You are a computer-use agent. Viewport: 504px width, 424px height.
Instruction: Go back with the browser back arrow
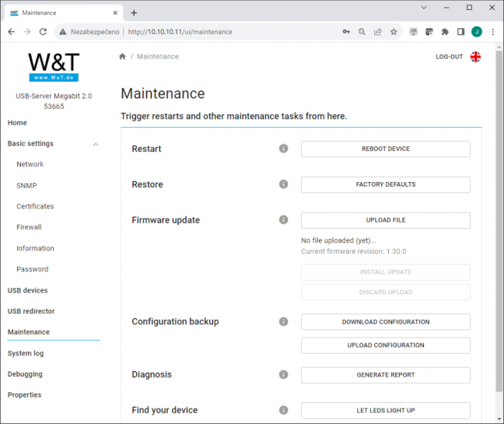click(11, 31)
